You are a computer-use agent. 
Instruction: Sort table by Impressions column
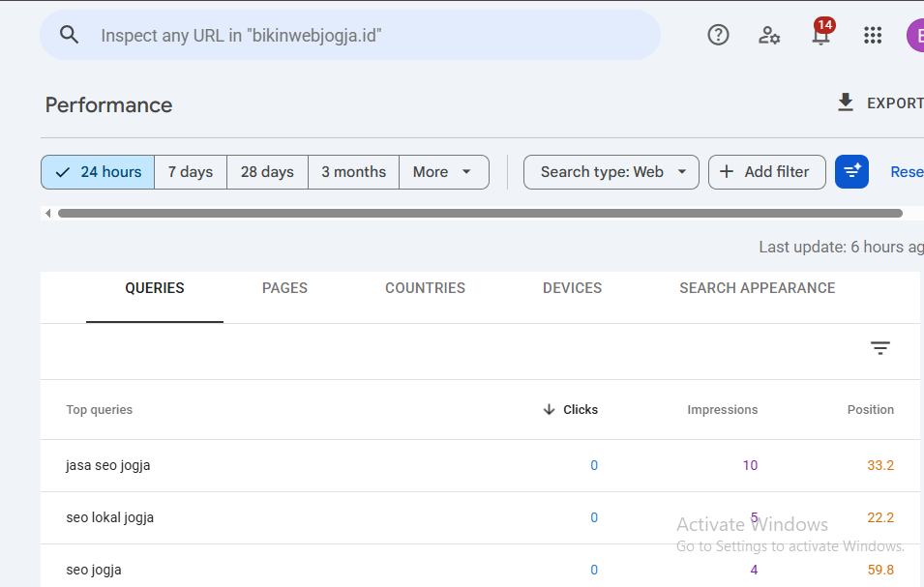point(722,409)
